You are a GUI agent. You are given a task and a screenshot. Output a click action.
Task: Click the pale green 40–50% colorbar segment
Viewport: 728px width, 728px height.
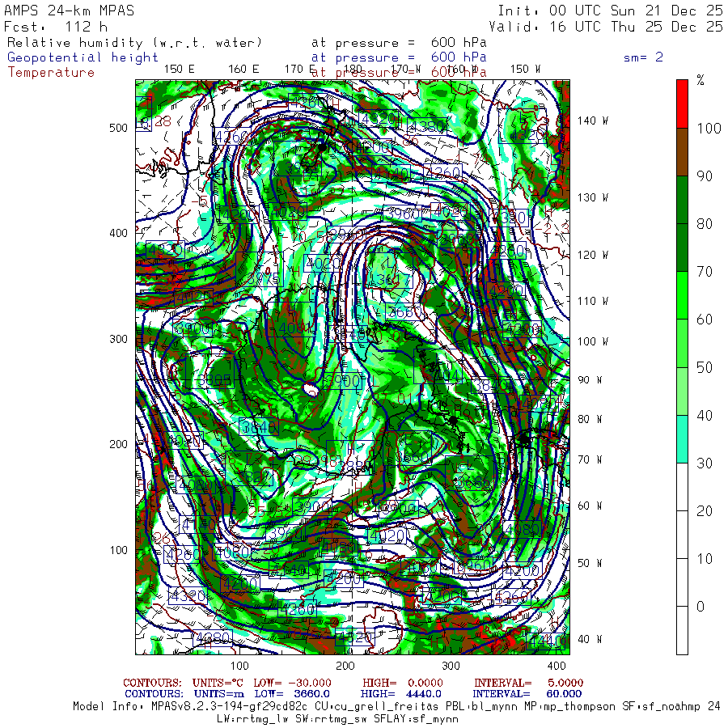[x=682, y=391]
